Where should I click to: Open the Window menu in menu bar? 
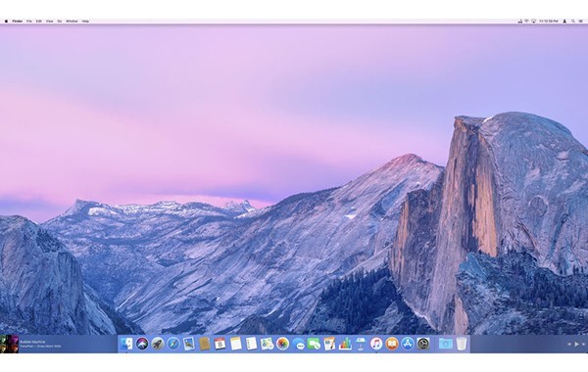pos(72,22)
